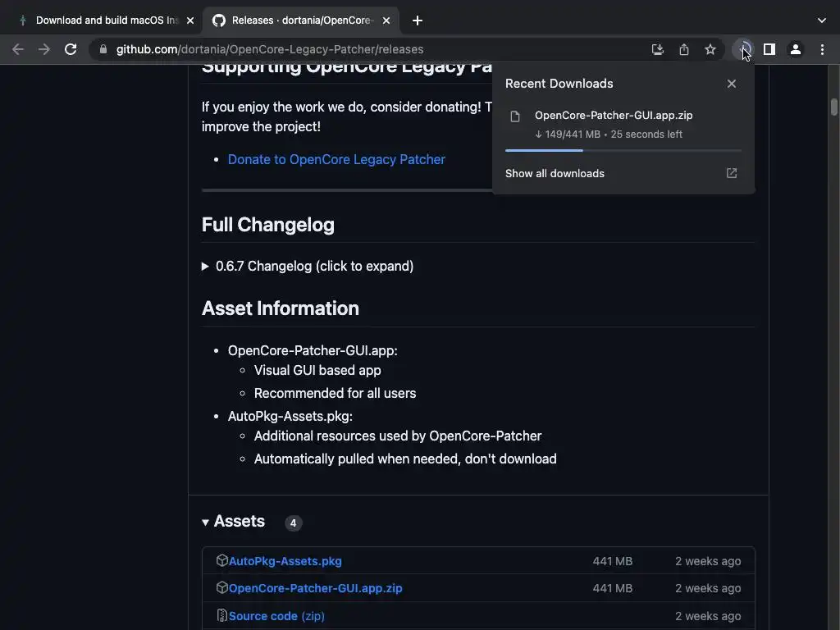840x630 pixels.
Task: Open Donate to OpenCore Legacy Patcher link
Action: click(336, 159)
